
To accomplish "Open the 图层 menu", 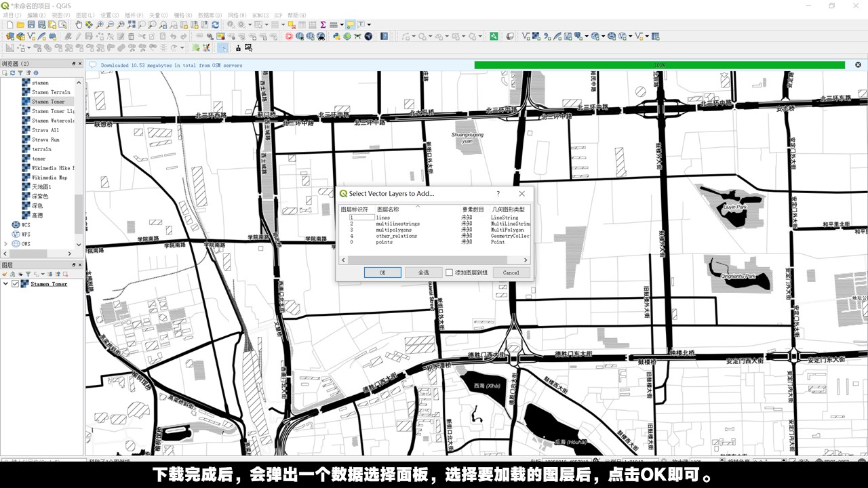I will click(x=85, y=15).
